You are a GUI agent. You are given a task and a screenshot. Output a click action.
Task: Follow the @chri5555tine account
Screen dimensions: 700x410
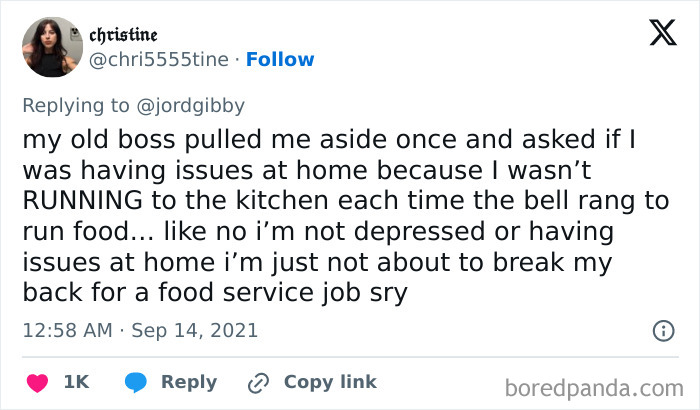[x=280, y=59]
